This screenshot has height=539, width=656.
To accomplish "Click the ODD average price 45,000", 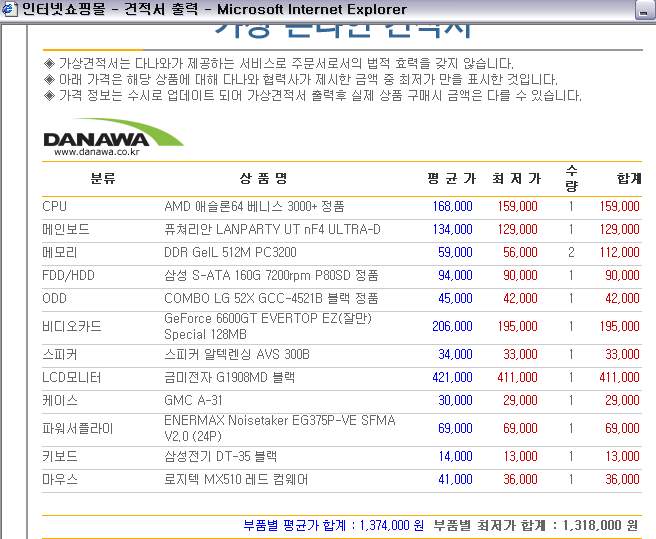I will point(455,298).
